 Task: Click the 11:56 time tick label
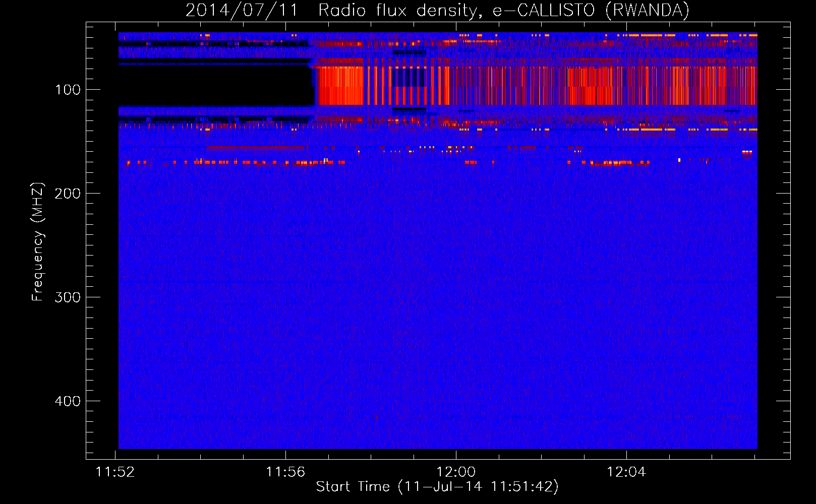[x=285, y=472]
